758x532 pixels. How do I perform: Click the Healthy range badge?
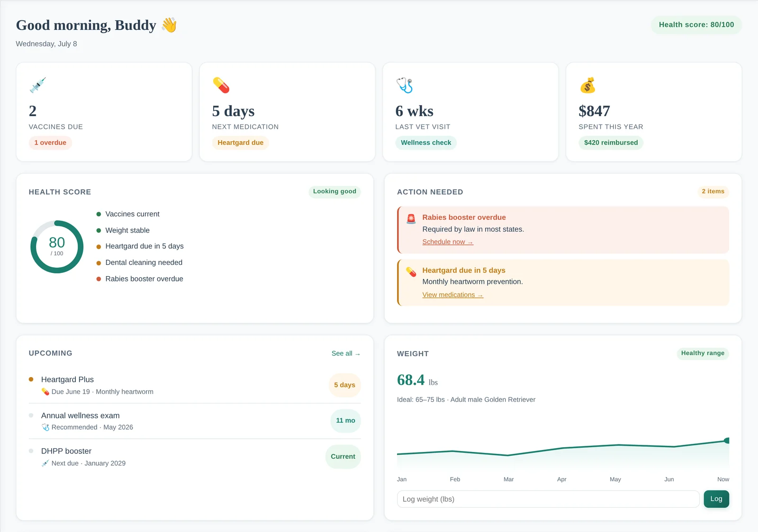point(703,353)
